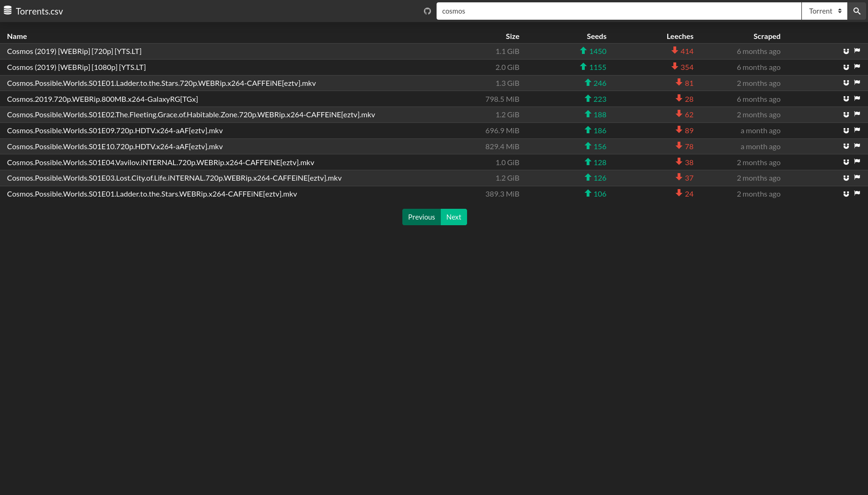Click the magnet link for Cosmos (2019) 720p YTS.LT
868x495 pixels.
(x=846, y=51)
